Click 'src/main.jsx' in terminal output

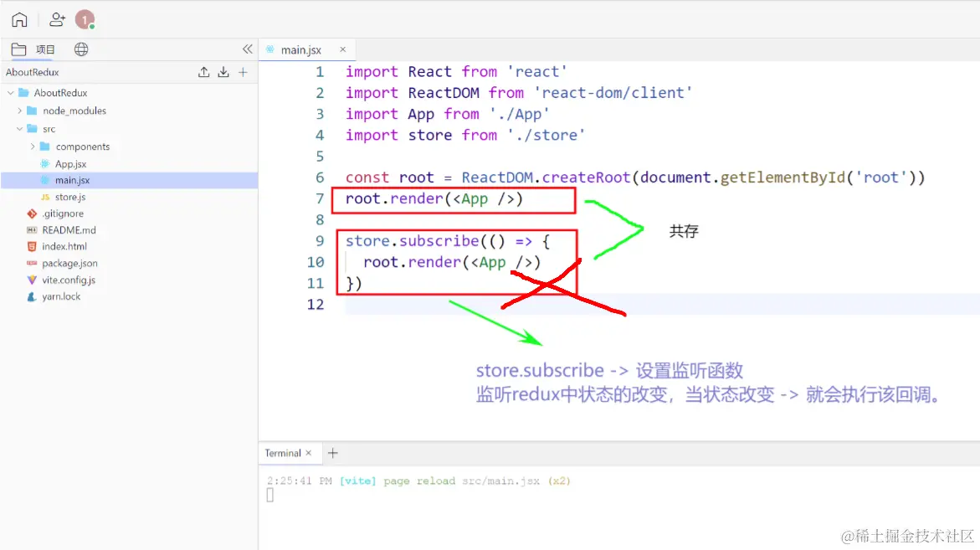tap(500, 481)
